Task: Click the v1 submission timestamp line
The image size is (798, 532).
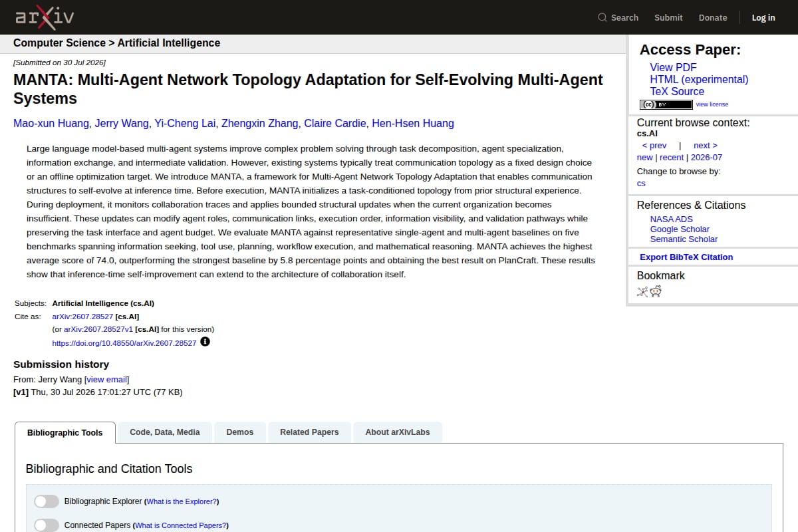Action: click(x=98, y=392)
